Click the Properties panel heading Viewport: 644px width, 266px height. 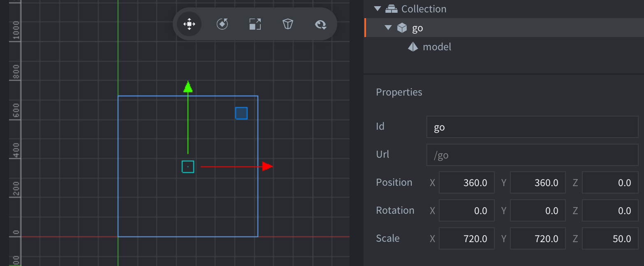pos(399,92)
